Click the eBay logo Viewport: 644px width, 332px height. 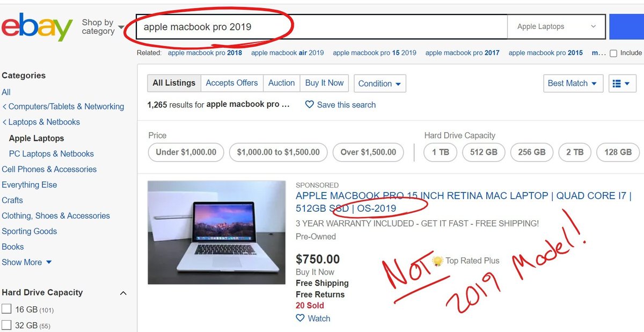coord(37,27)
